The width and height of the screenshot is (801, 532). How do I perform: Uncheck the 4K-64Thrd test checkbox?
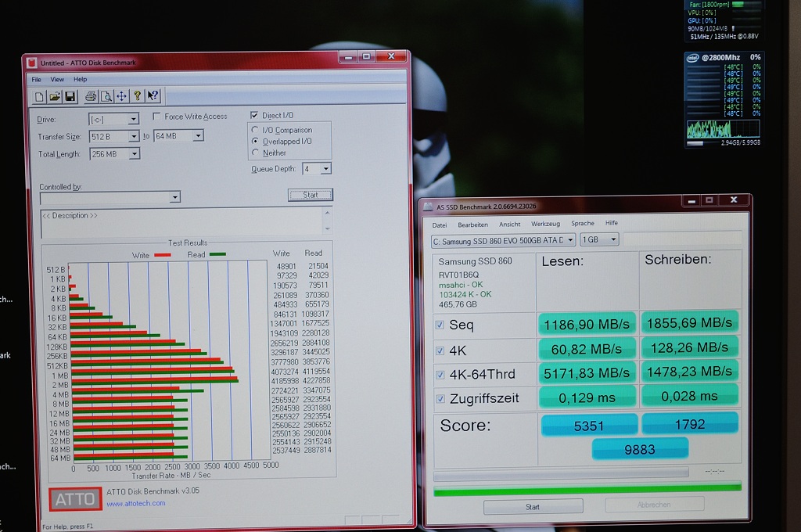[440, 375]
